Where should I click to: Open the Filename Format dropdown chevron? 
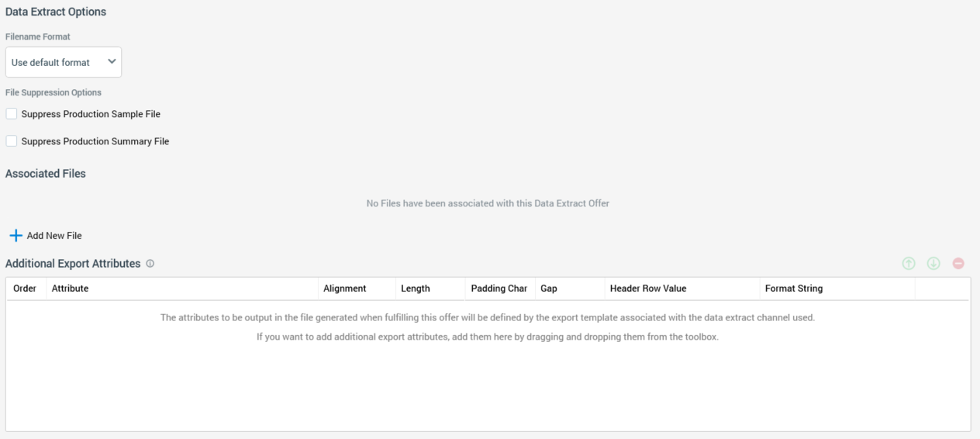tap(112, 61)
